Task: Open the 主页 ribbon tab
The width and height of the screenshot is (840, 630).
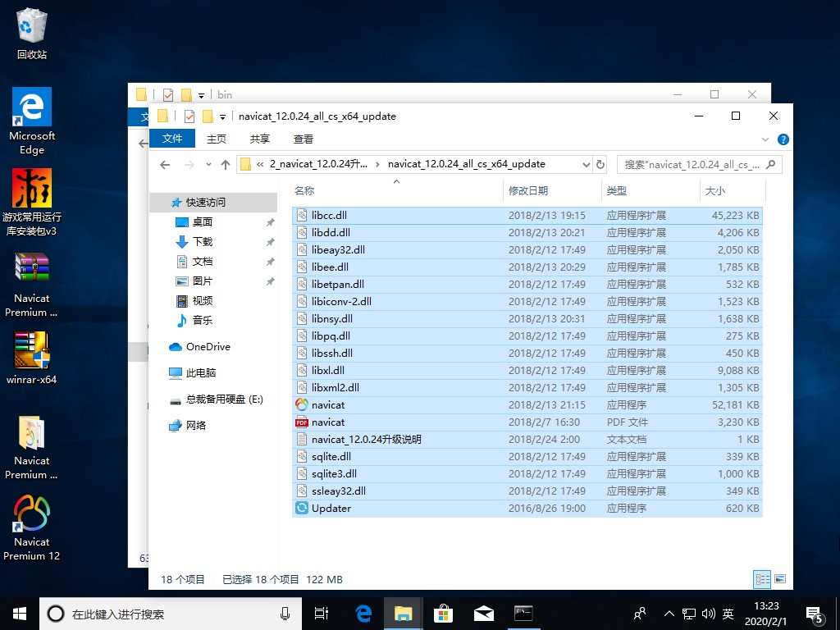Action: 217,139
